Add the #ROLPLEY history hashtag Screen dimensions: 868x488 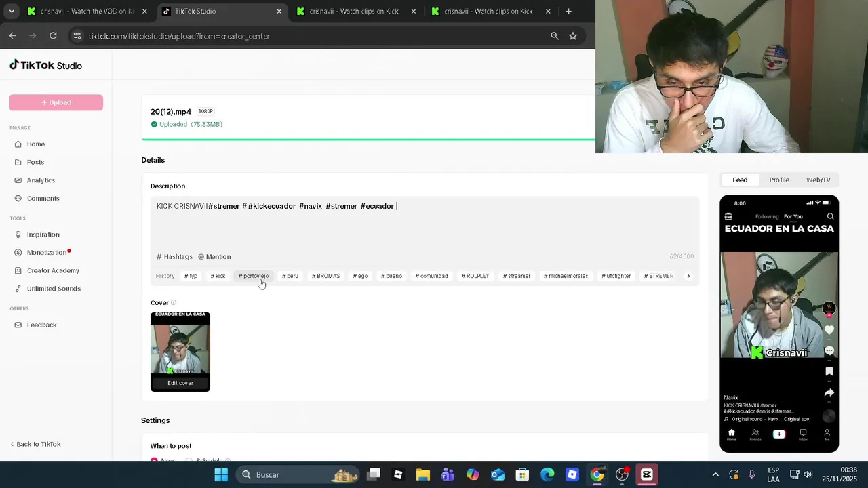click(475, 276)
